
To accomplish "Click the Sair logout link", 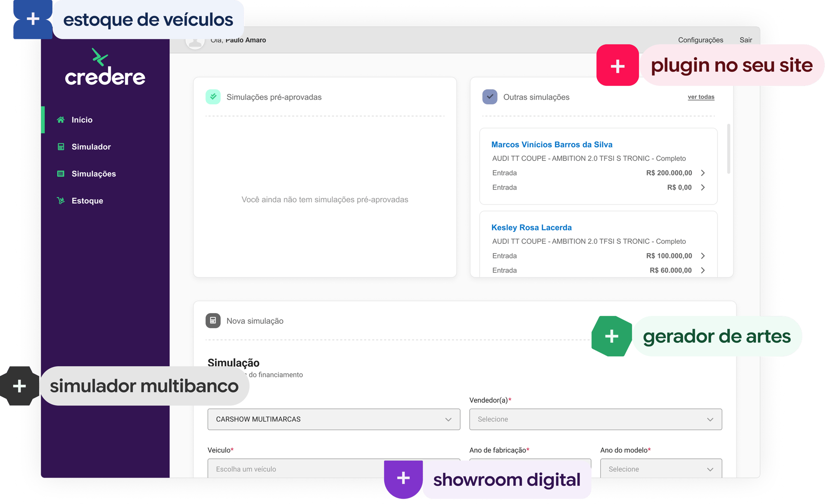I will (x=745, y=40).
